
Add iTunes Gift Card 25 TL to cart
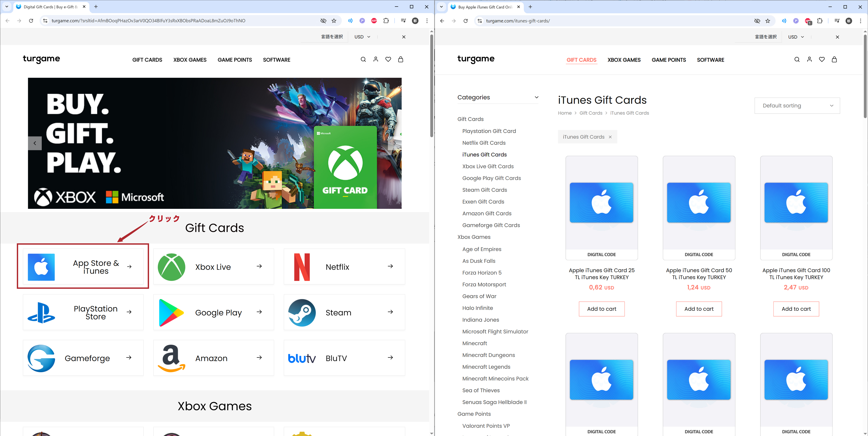pyautogui.click(x=601, y=309)
